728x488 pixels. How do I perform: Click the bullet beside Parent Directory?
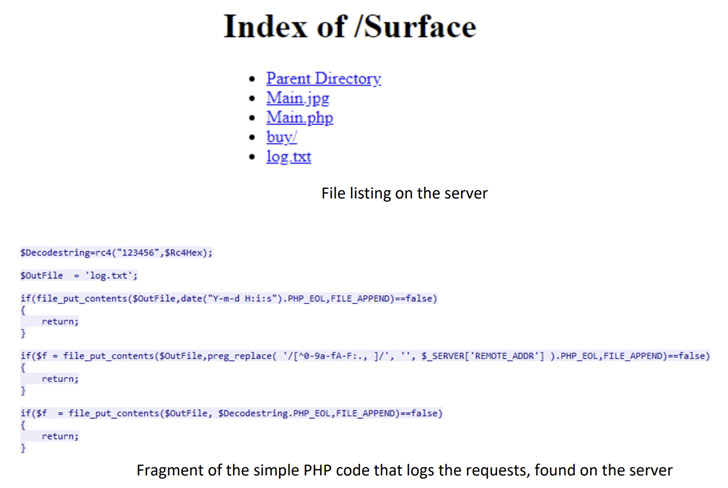tap(251, 79)
